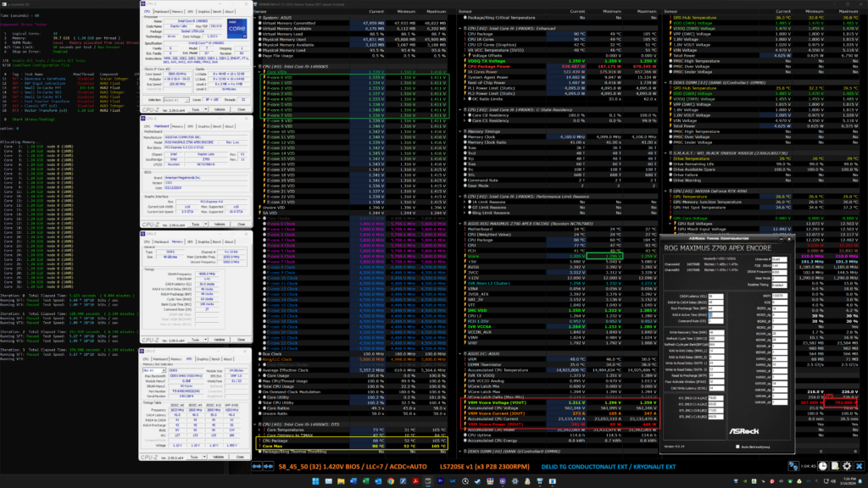Select About tab in CPU-Z Mainboard window
This screenshot has width=868, height=488.
229,126
